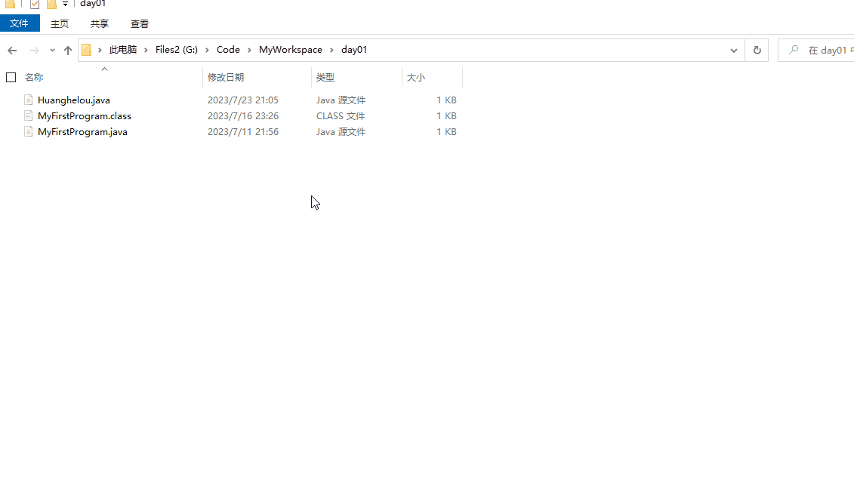Open the 共享 ribbon tab

(100, 24)
